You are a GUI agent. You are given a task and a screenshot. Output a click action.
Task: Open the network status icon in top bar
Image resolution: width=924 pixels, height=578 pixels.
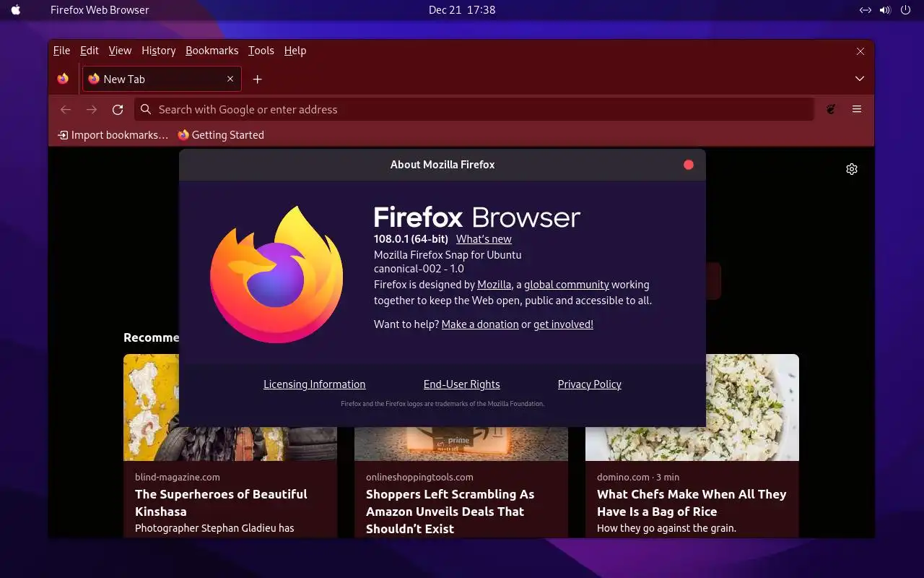tap(866, 10)
